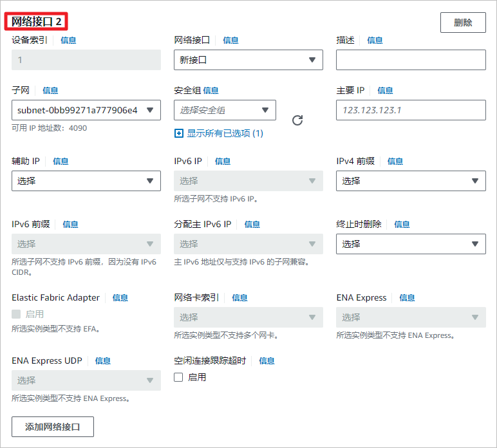This screenshot has height=448, width=497.
Task: Expand 显示所有已选项 (1) link
Action: 225,133
